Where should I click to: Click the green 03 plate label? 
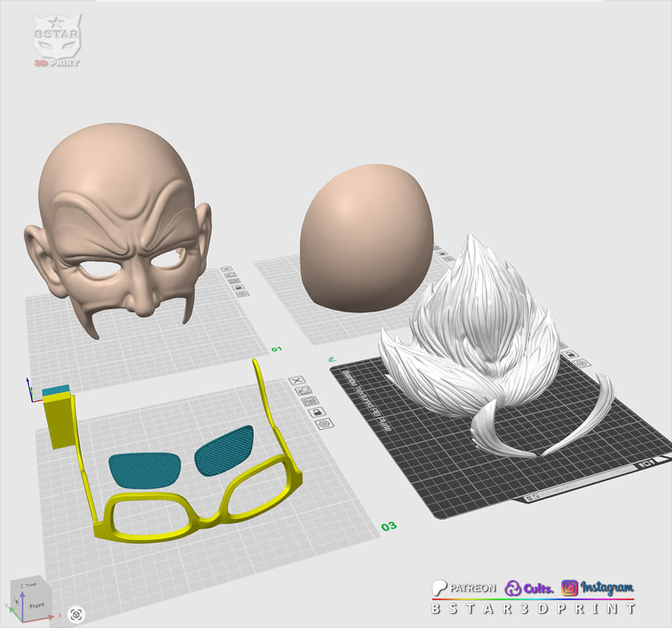388,526
